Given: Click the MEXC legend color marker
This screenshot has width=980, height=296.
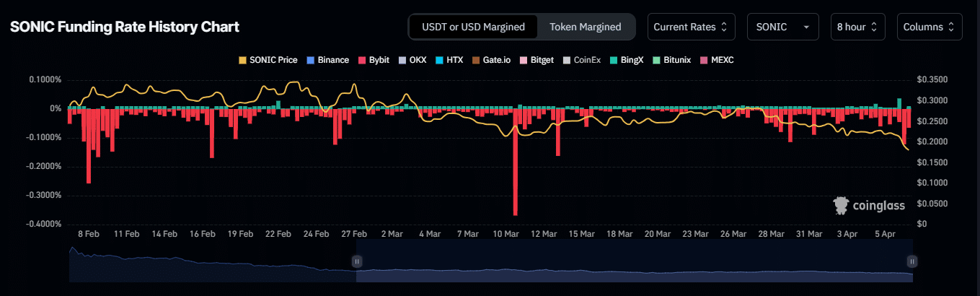Looking at the screenshot, I should pos(703,60).
